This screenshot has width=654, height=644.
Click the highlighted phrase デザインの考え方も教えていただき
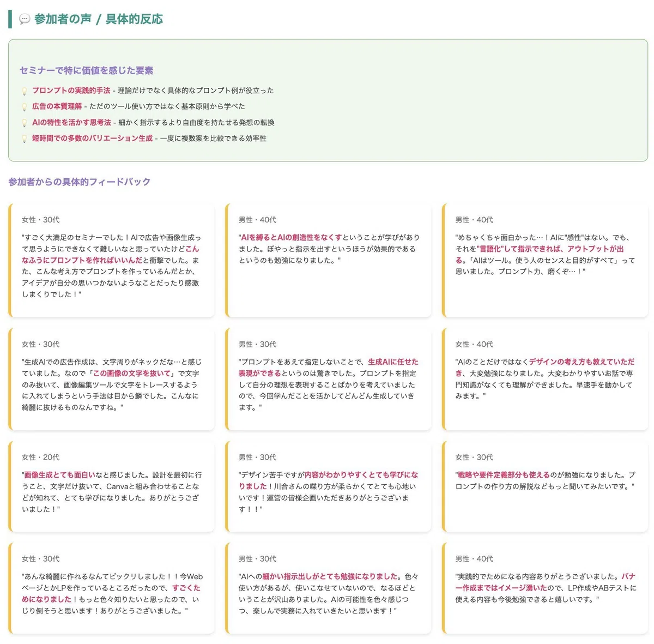(x=545, y=368)
